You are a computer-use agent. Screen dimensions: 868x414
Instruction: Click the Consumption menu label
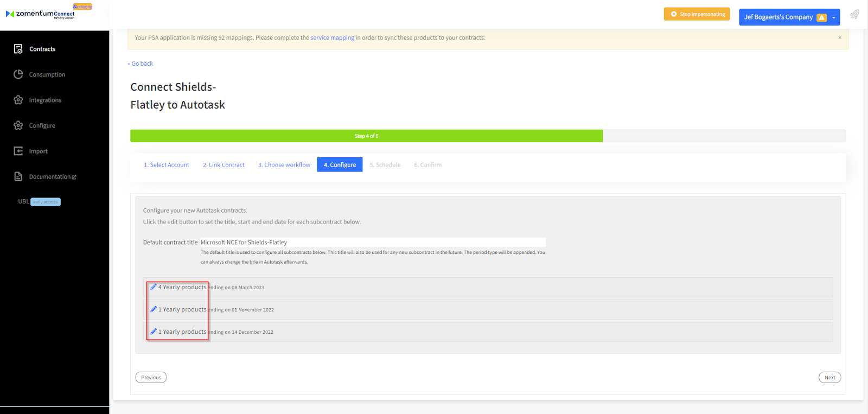pos(47,74)
